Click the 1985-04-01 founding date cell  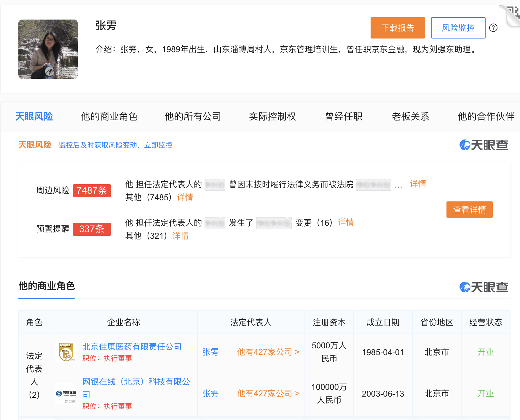(x=383, y=352)
